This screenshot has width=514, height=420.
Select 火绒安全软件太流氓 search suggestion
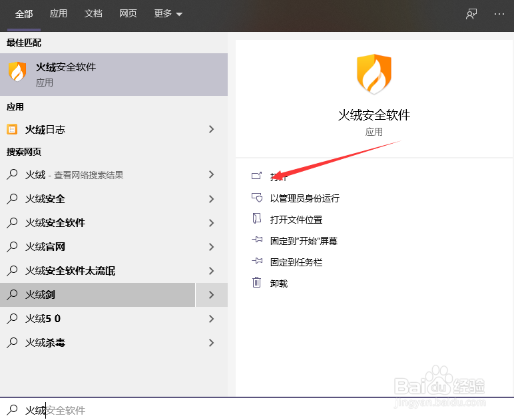(97, 271)
